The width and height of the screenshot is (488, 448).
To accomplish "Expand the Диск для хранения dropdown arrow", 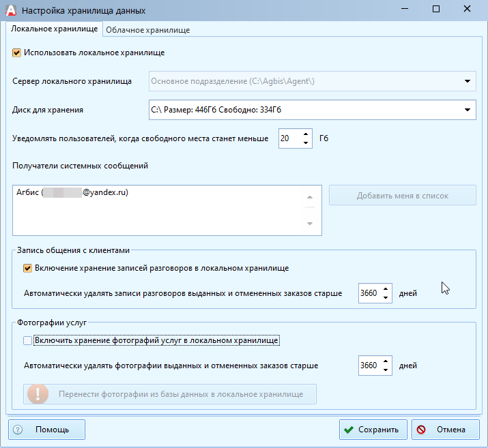I will [468, 110].
